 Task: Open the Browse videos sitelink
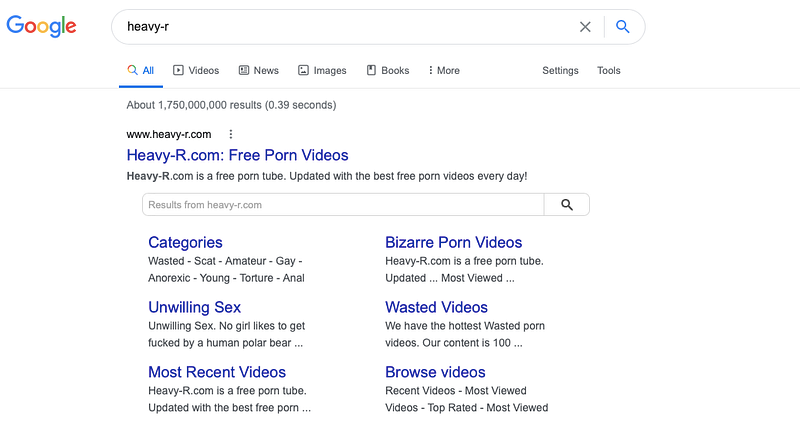[435, 372]
